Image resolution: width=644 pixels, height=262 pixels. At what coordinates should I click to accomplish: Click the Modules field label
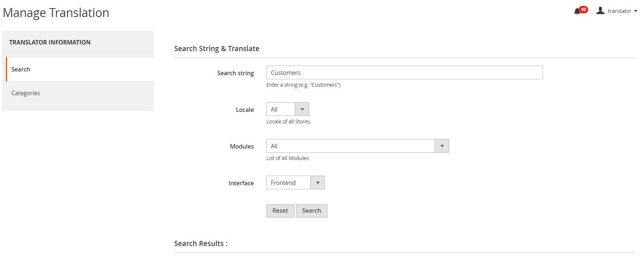(242, 147)
